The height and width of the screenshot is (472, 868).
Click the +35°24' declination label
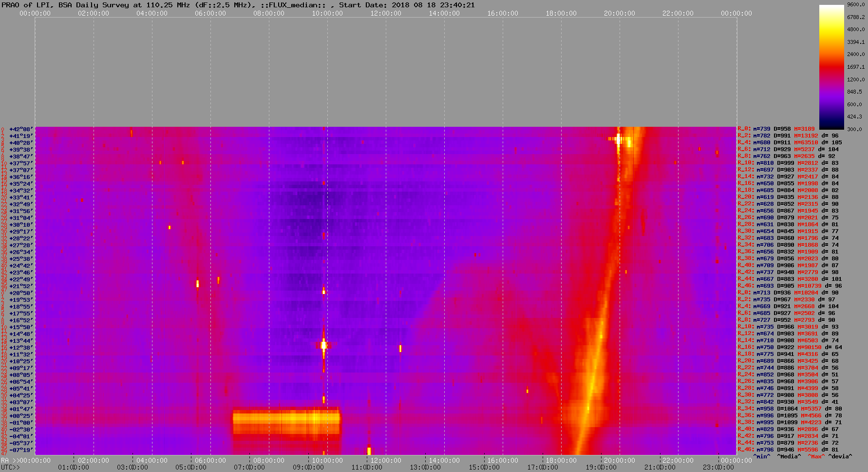(21, 184)
